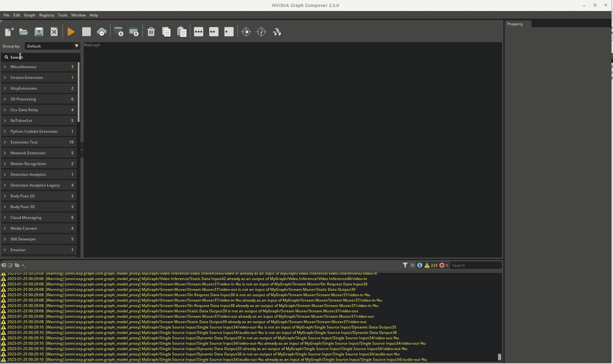The image size is (613, 364).
Task: Open the Graph menu
Action: click(29, 15)
